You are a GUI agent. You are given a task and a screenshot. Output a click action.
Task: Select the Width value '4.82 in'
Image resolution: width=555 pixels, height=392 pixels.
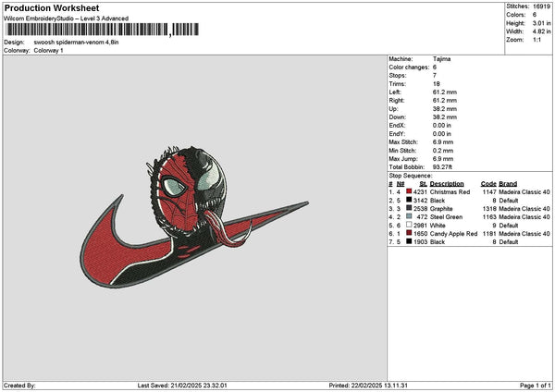(x=541, y=31)
